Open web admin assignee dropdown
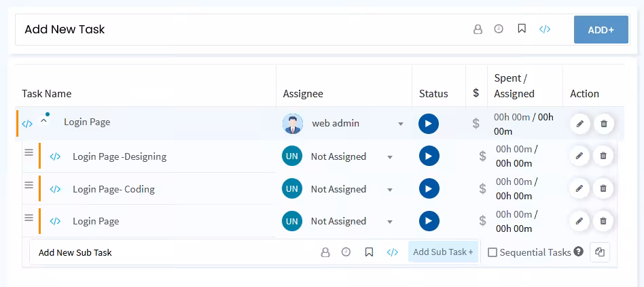The width and height of the screenshot is (644, 287). pos(401,124)
